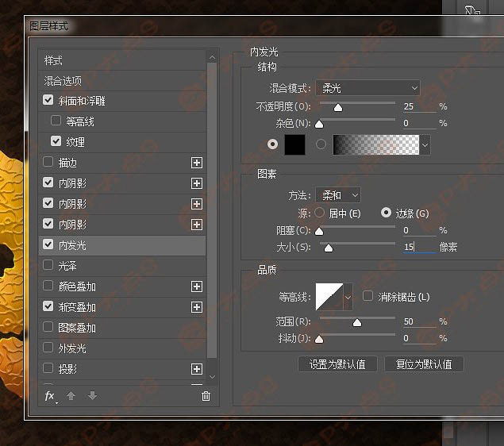
Task: Click the 复位为默认值 button
Action: coord(418,364)
